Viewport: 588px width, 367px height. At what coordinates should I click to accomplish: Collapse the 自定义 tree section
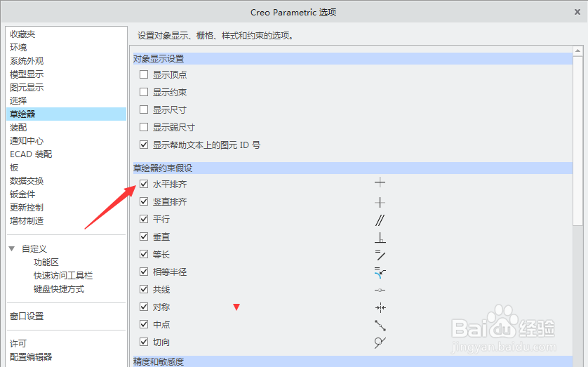click(12, 248)
